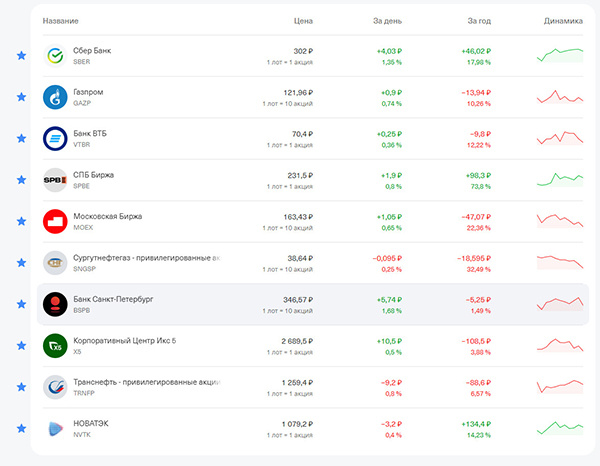The width and height of the screenshot is (600, 466).
Task: Click the VTBR ticker text
Action: coord(82,145)
